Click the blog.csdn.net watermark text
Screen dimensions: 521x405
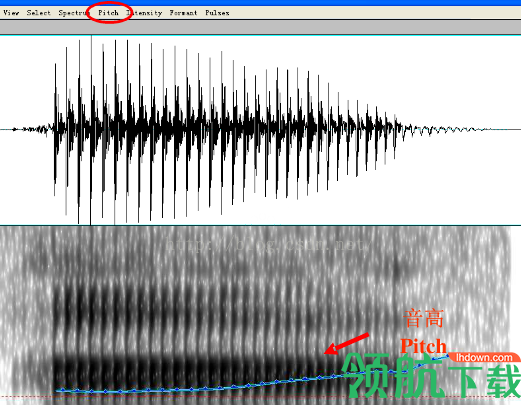point(269,244)
